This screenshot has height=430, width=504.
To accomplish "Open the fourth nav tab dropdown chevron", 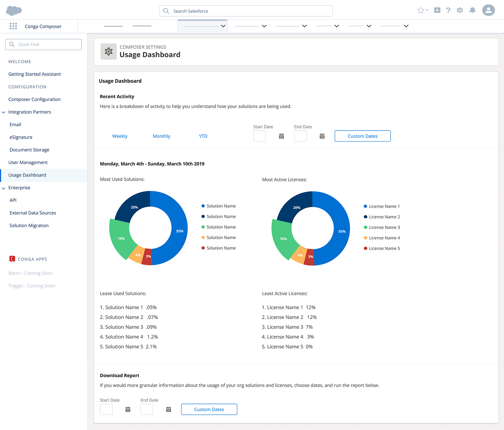I will pos(336,26).
